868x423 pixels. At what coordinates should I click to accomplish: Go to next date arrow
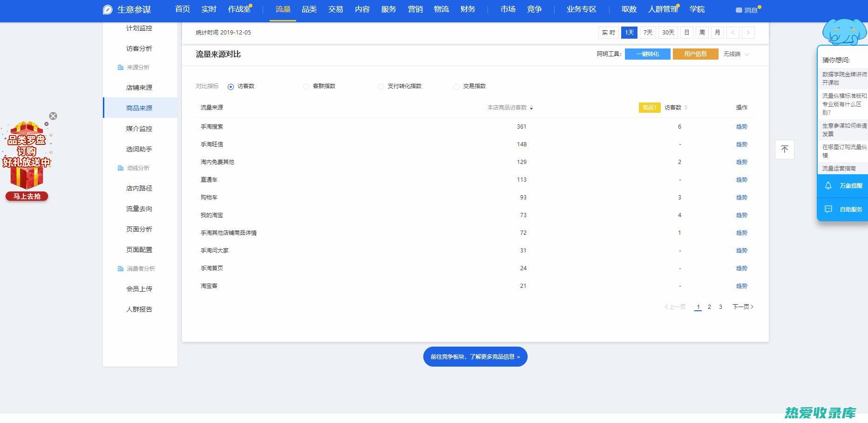point(748,33)
